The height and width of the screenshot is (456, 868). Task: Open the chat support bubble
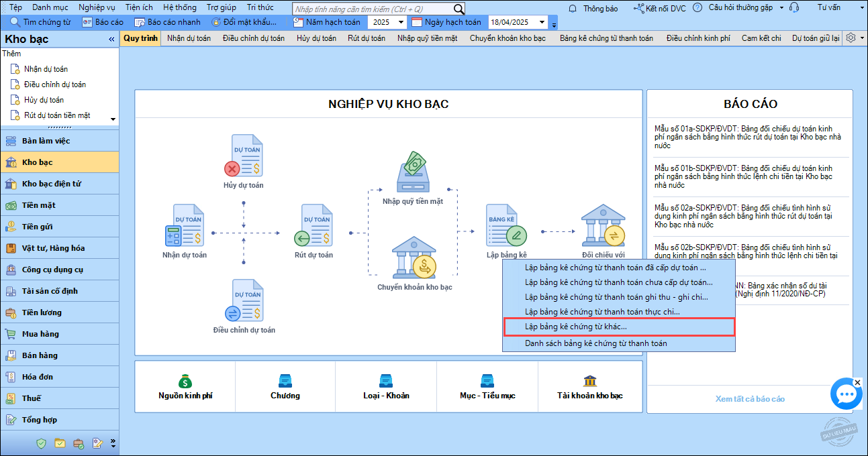846,394
